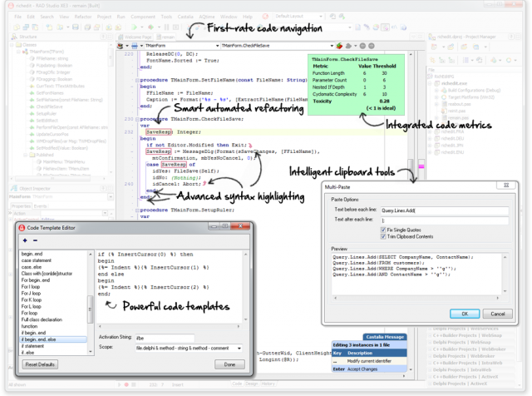Click the Activation String field
532x396 pixels.
165,338
